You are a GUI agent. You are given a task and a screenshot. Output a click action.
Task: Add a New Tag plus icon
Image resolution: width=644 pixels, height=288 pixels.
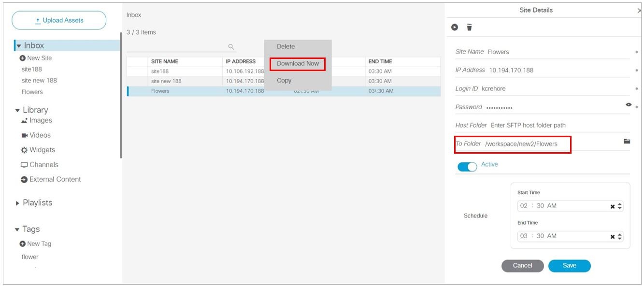coord(22,244)
